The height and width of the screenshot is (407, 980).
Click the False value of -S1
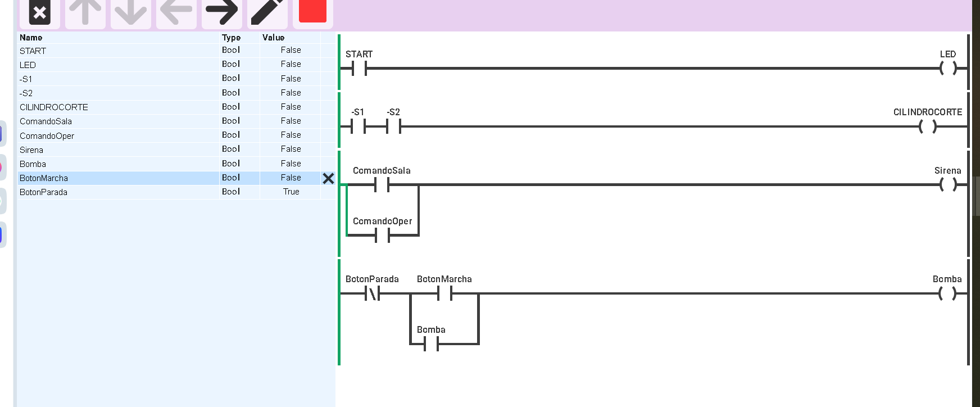(x=291, y=79)
